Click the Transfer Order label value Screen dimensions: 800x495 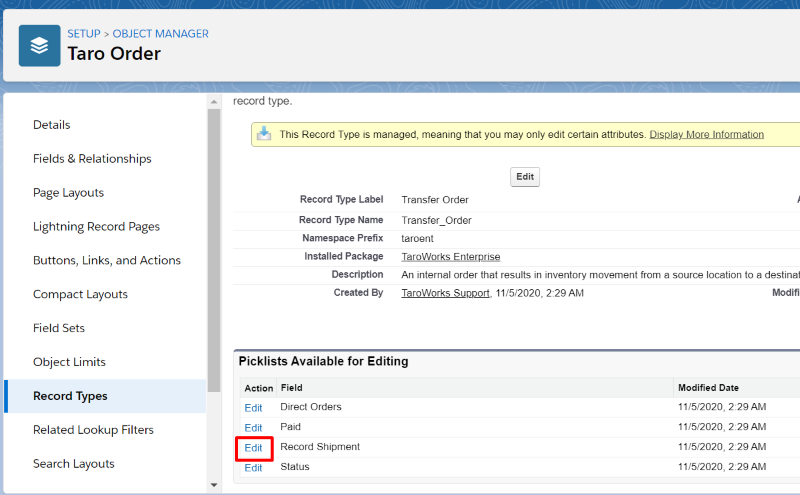click(x=435, y=200)
